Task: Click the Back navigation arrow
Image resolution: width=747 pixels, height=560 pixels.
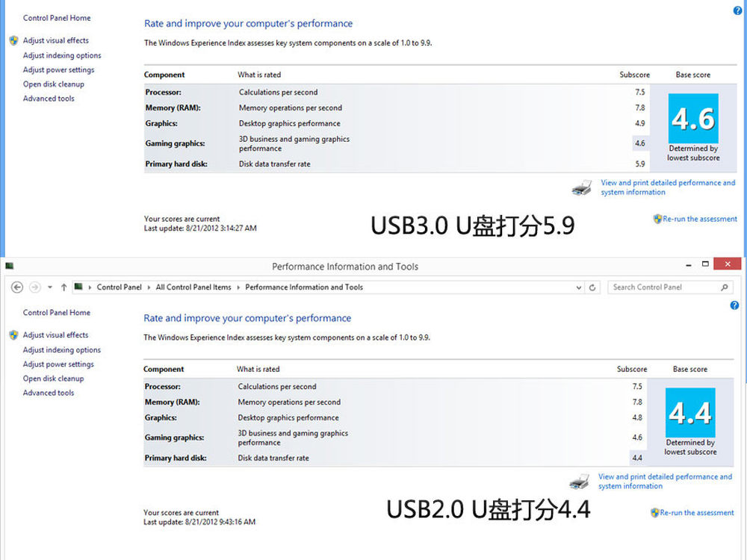Action: tap(17, 287)
